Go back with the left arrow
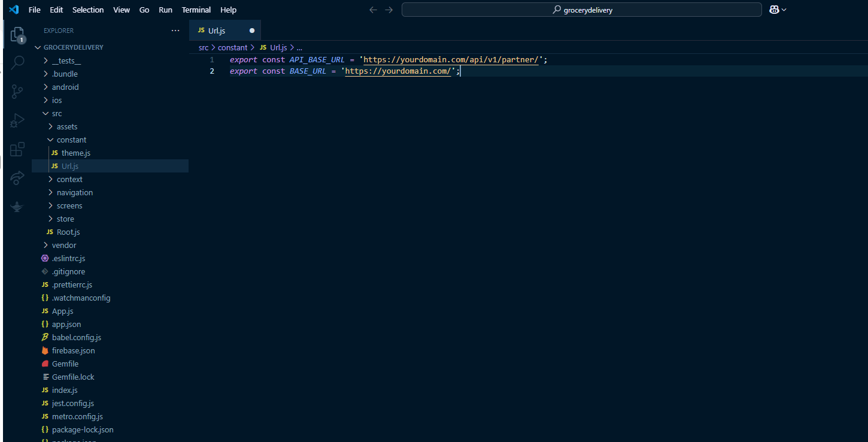This screenshot has height=442, width=868. 373,10
